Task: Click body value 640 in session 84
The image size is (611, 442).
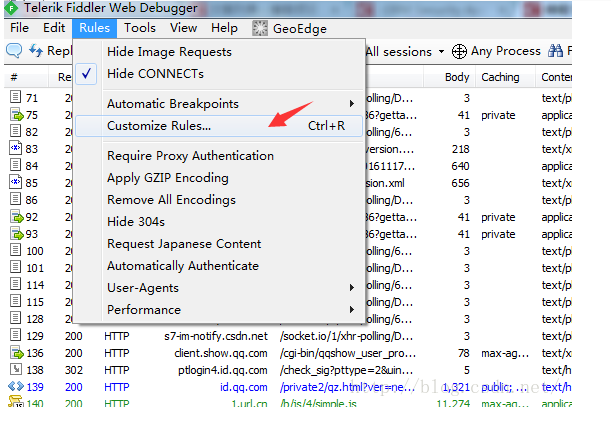Action: (460, 166)
